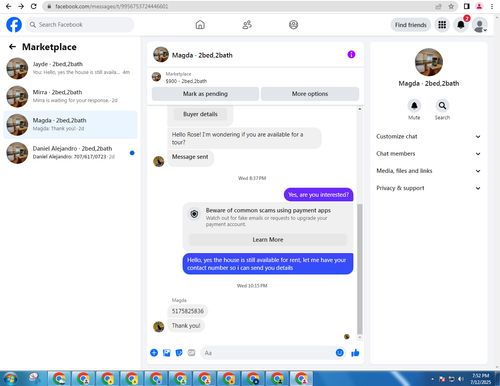
Task: Open Daniel Alejandro - 2bed,2bath conversation
Action: point(70,153)
